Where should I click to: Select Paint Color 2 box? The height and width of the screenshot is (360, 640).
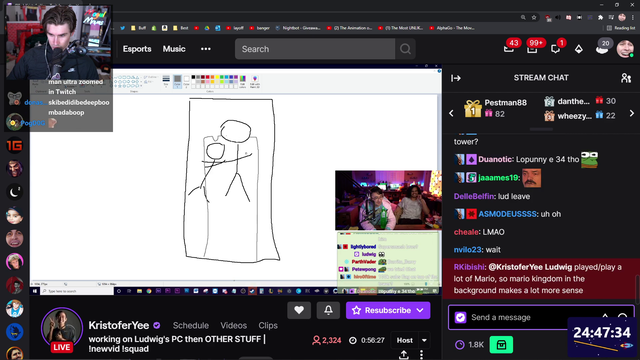tap(187, 82)
